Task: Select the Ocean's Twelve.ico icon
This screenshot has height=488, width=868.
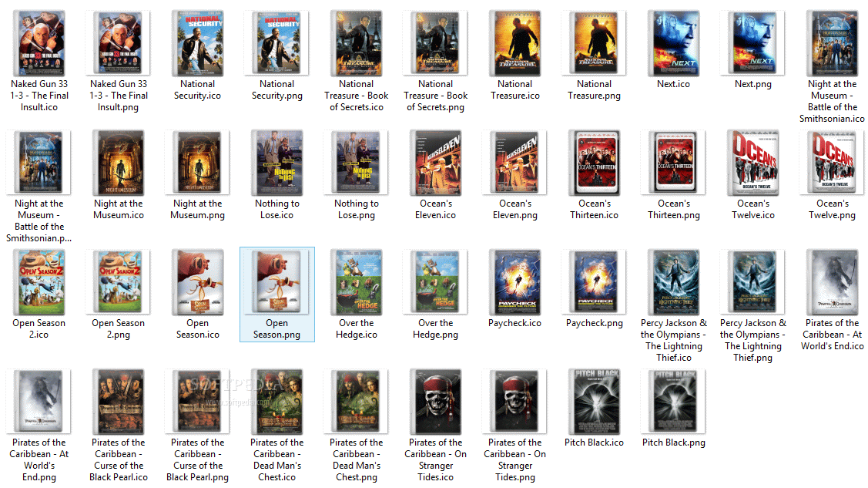Action: 753,163
